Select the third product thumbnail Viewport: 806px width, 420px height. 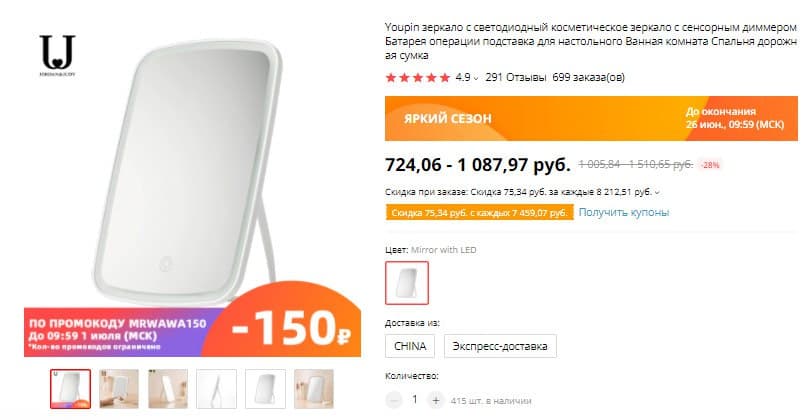point(168,389)
